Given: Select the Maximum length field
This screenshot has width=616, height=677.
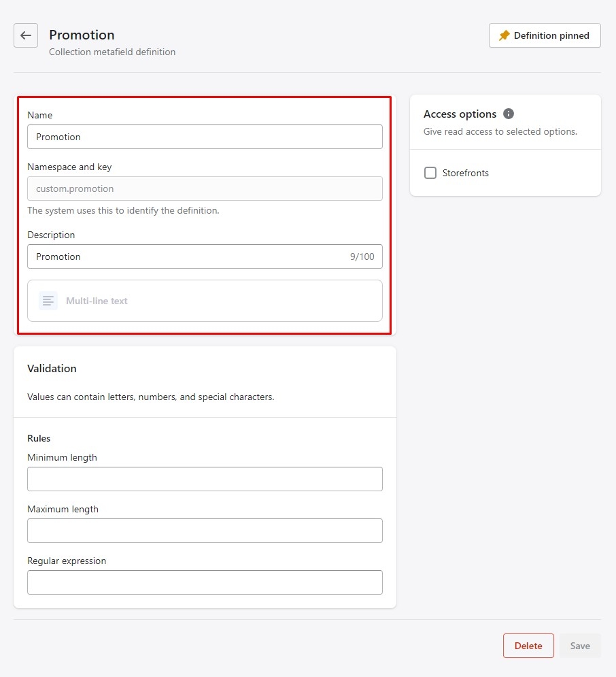Looking at the screenshot, I should (205, 531).
